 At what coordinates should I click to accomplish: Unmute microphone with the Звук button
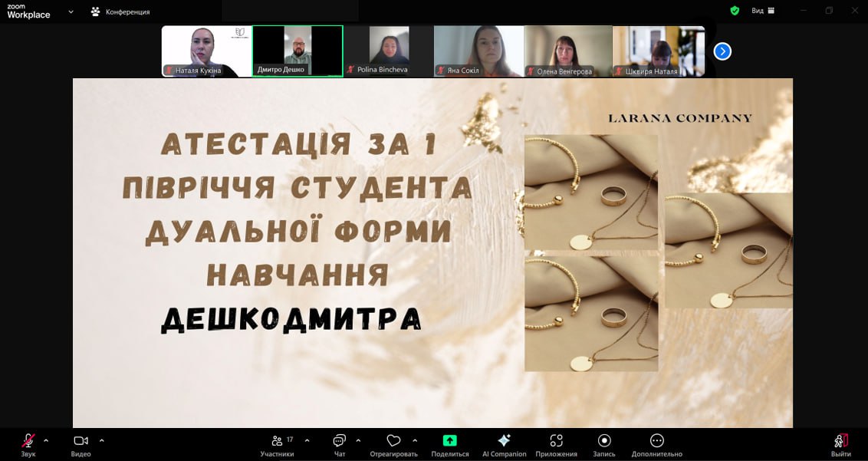coord(28,445)
